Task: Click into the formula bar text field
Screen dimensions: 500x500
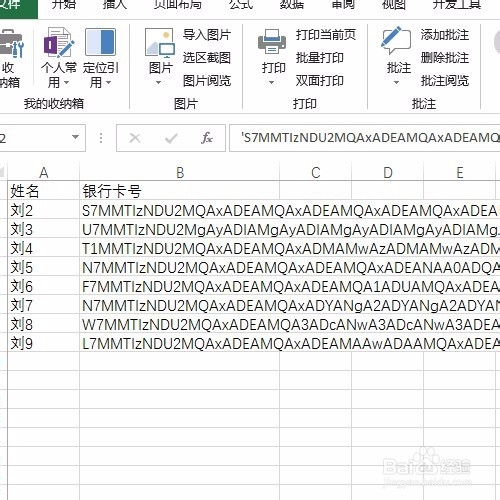Action: pyautogui.click(x=365, y=138)
